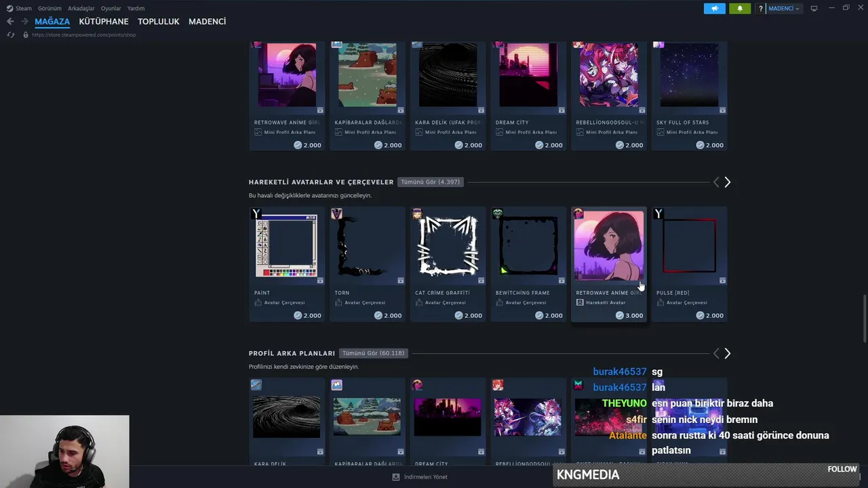Click the game icon on Torn card
The image size is (868, 488).
click(336, 214)
